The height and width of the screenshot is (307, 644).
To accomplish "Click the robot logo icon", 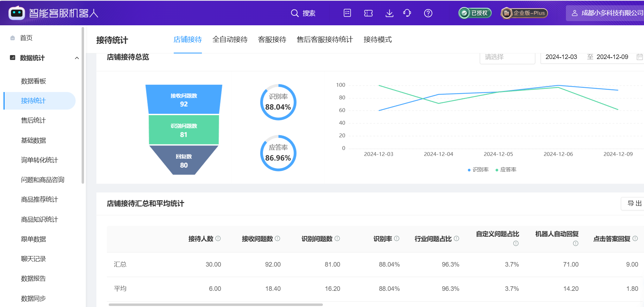I will [x=17, y=13].
